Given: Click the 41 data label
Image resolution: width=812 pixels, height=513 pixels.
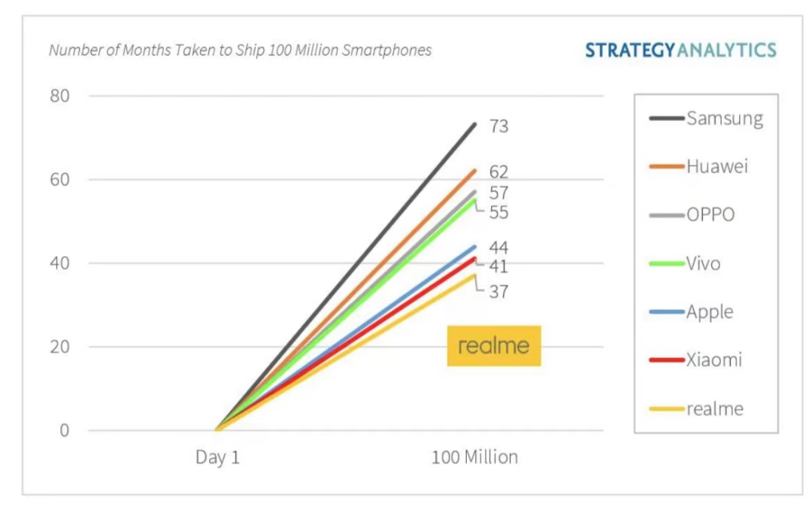Looking at the screenshot, I should point(498,267).
